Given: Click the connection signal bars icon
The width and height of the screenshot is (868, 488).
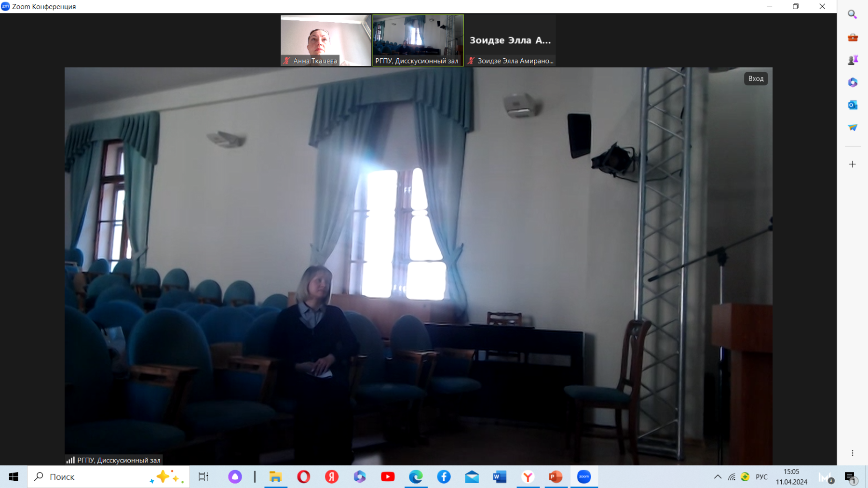Looking at the screenshot, I should [70, 460].
